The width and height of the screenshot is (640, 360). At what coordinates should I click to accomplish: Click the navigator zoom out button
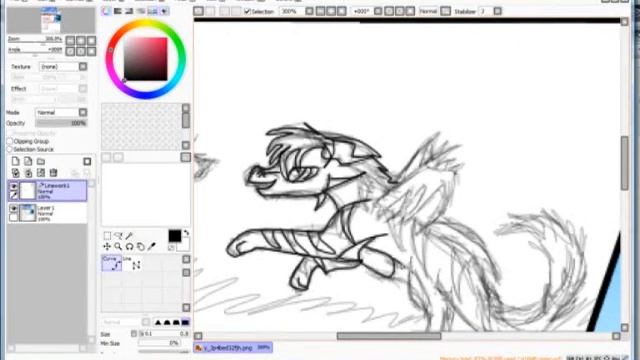coord(70,40)
